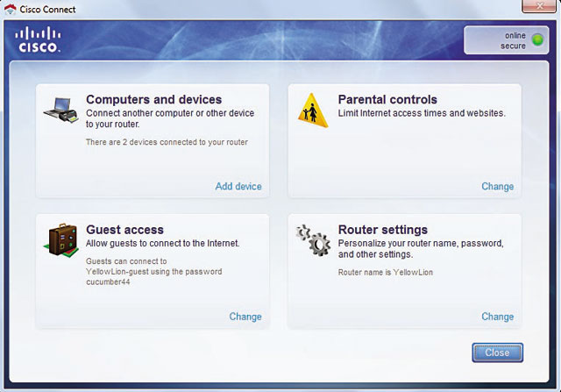Image resolution: width=561 pixels, height=392 pixels.
Task: Click 'Limit Internet access times and websites' text
Action: coord(422,113)
